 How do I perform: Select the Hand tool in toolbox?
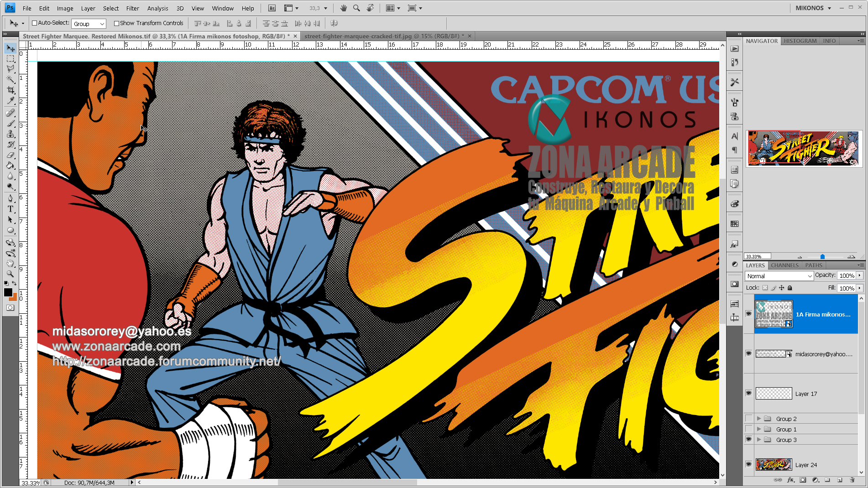tap(10, 264)
